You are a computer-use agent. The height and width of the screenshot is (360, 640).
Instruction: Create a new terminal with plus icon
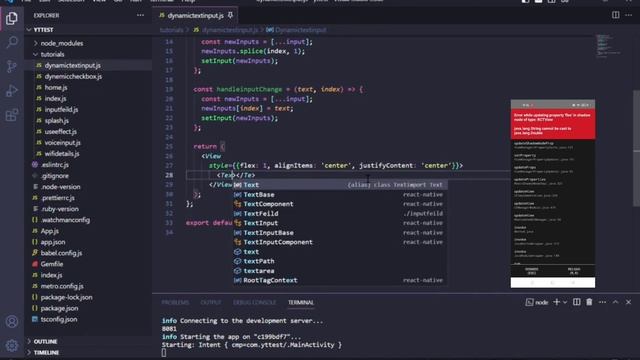pyautogui.click(x=556, y=302)
